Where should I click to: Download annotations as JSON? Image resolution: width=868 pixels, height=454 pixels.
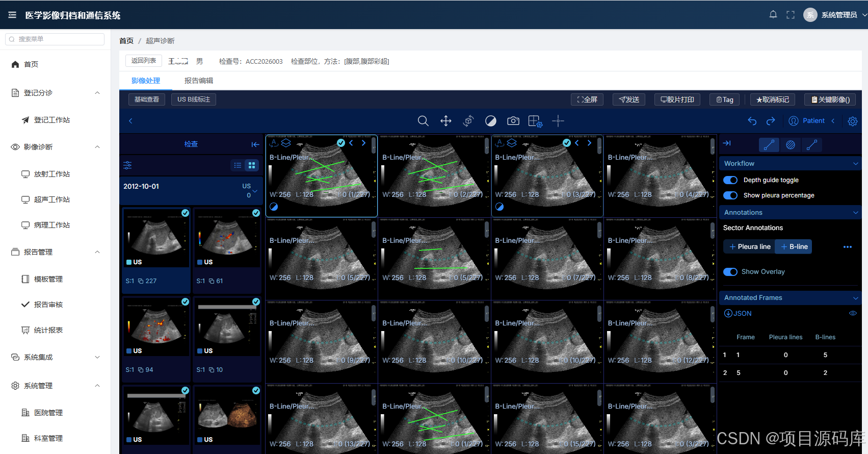click(x=738, y=313)
